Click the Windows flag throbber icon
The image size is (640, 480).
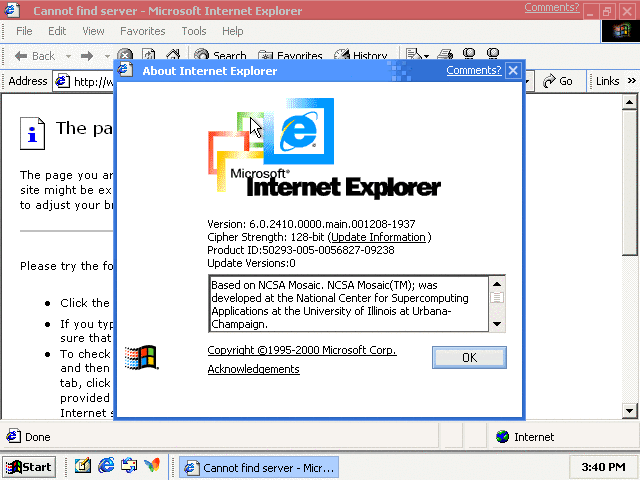[620, 31]
